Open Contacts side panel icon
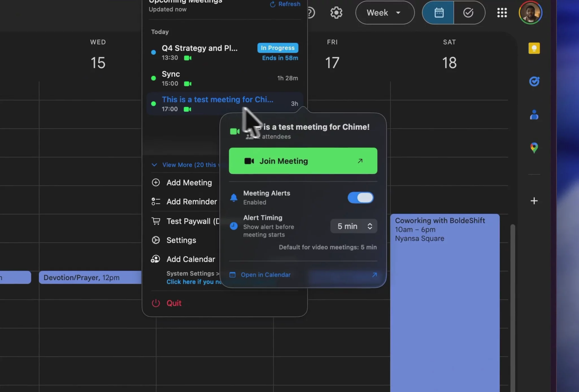 click(x=534, y=115)
